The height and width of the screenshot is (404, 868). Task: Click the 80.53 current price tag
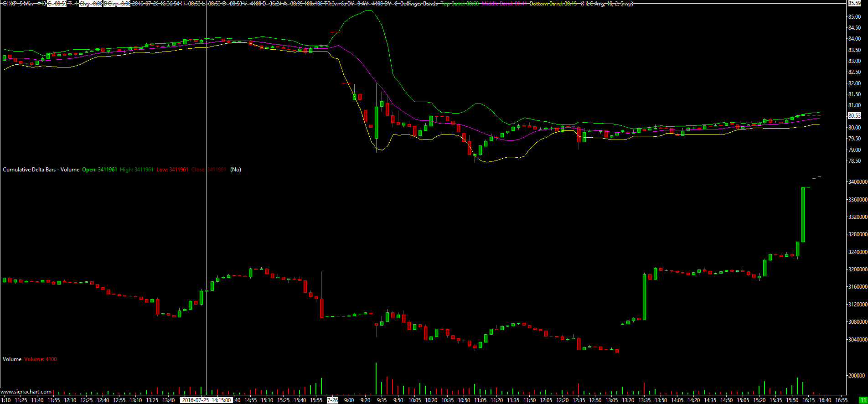coord(854,116)
